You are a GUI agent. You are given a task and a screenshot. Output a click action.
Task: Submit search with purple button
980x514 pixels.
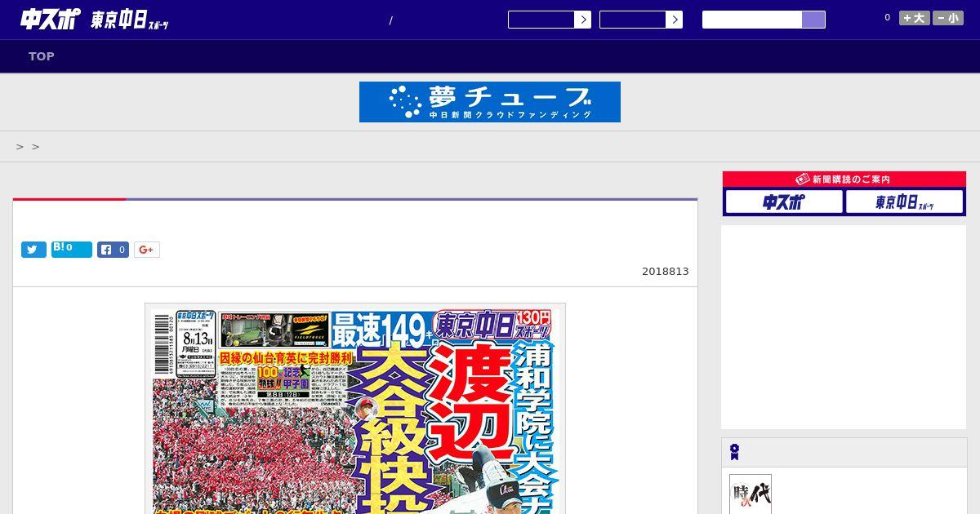[x=813, y=20]
